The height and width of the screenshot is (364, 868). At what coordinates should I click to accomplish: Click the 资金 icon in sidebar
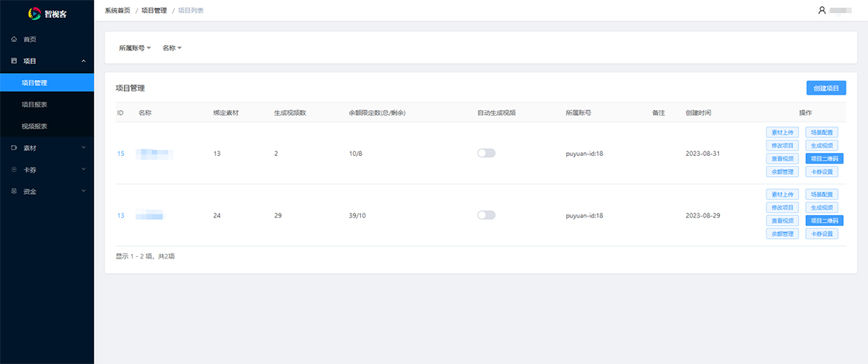(x=14, y=191)
